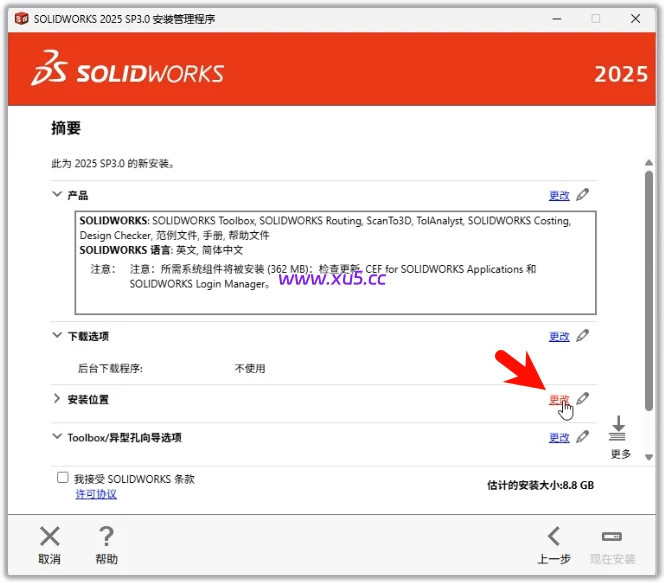Screen dimensions: 665x583
Task: Click the vertical scrollbar down arrow
Action: 649,456
